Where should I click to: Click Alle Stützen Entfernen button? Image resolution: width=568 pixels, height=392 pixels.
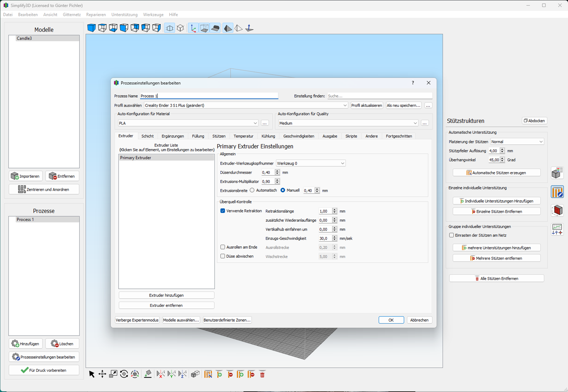pyautogui.click(x=497, y=278)
